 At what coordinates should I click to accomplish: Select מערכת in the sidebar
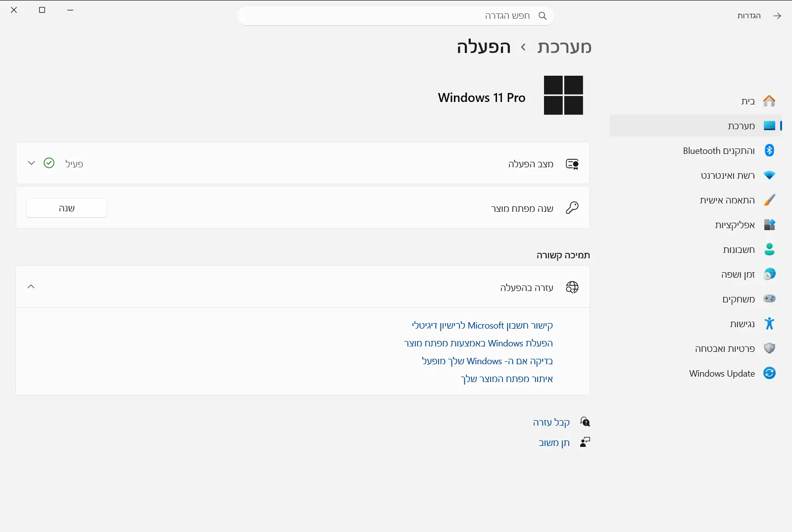pyautogui.click(x=695, y=126)
